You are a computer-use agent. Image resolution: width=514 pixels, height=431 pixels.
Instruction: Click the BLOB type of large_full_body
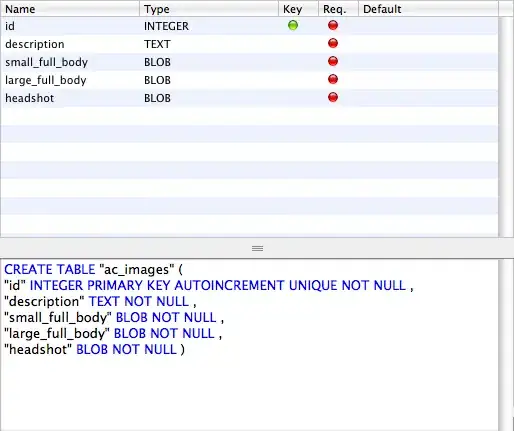click(157, 80)
